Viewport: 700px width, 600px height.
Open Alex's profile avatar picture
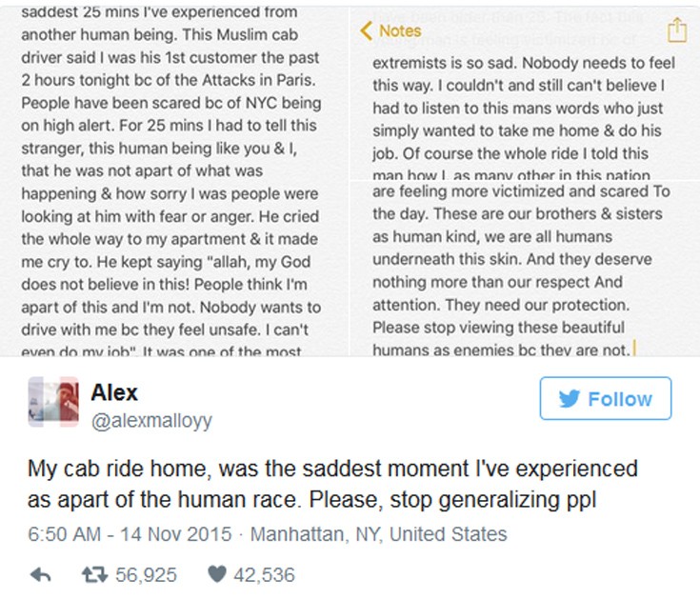tap(53, 400)
